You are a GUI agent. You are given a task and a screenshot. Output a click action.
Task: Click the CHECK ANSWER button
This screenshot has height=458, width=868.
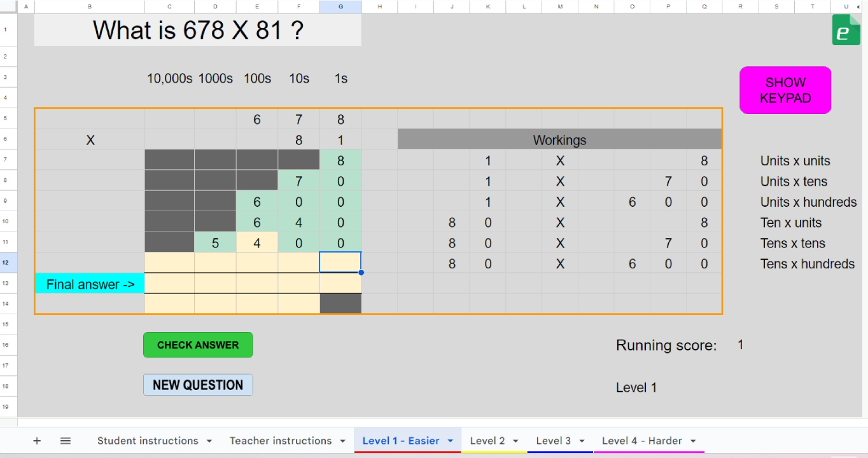(x=198, y=345)
